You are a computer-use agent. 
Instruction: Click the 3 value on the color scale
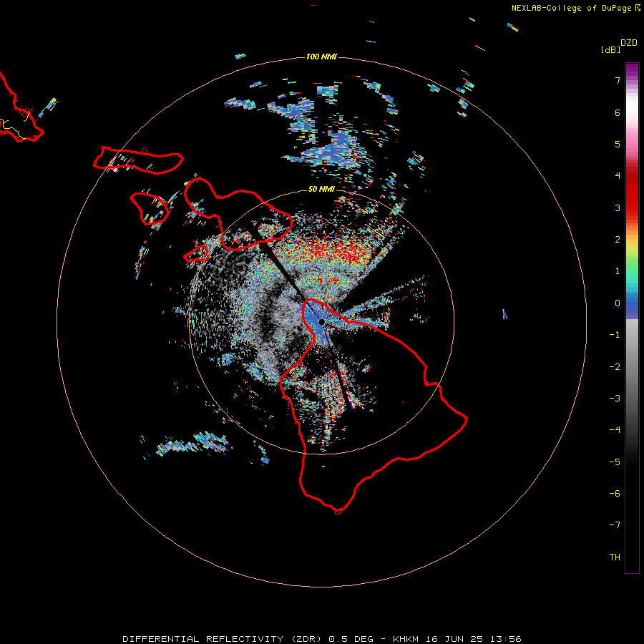tap(618, 208)
